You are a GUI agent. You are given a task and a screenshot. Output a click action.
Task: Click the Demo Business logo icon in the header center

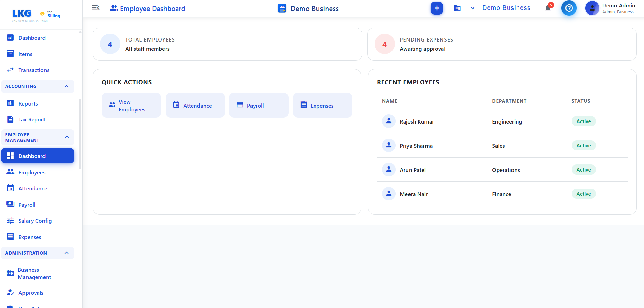point(282,8)
